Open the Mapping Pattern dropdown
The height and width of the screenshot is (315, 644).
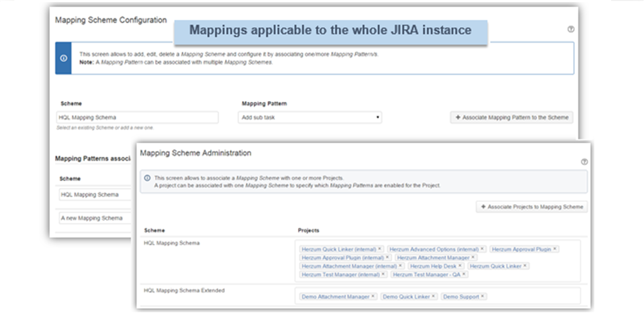310,117
